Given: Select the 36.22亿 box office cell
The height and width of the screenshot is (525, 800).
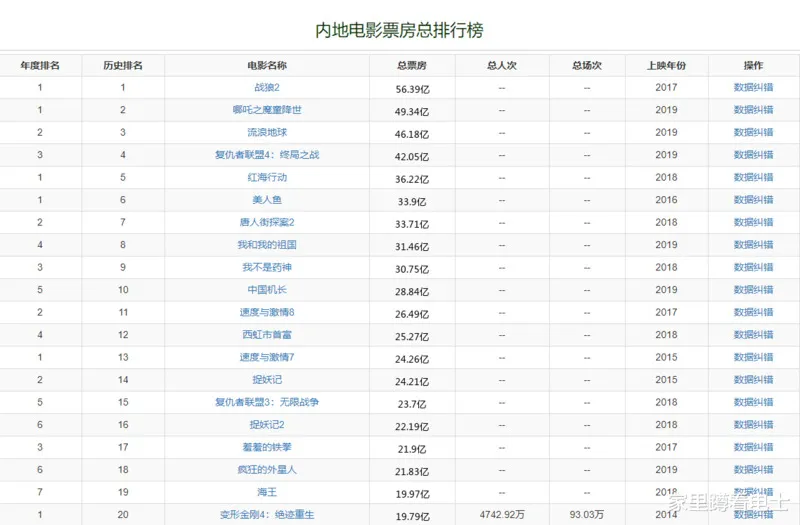Looking at the screenshot, I should coord(412,179).
